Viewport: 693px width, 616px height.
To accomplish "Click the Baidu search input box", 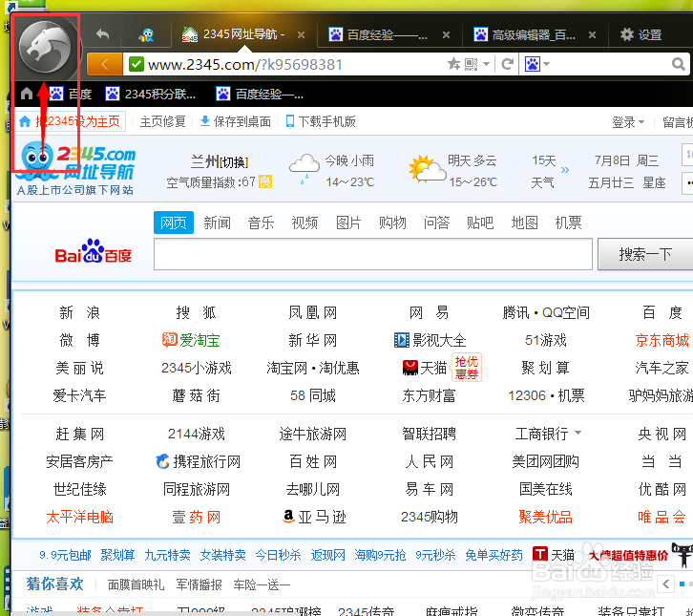I will pos(373,254).
